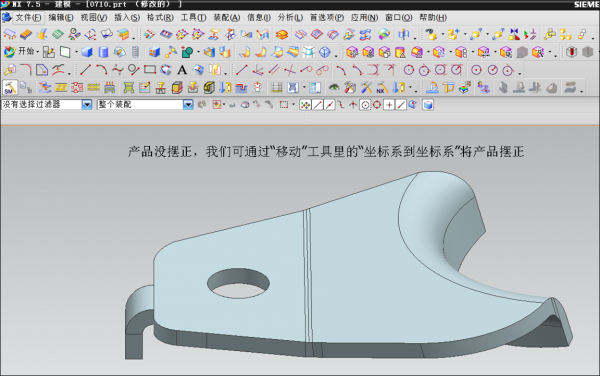Click the NX hammer icon
This screenshot has width=600, height=376.
tap(382, 88)
